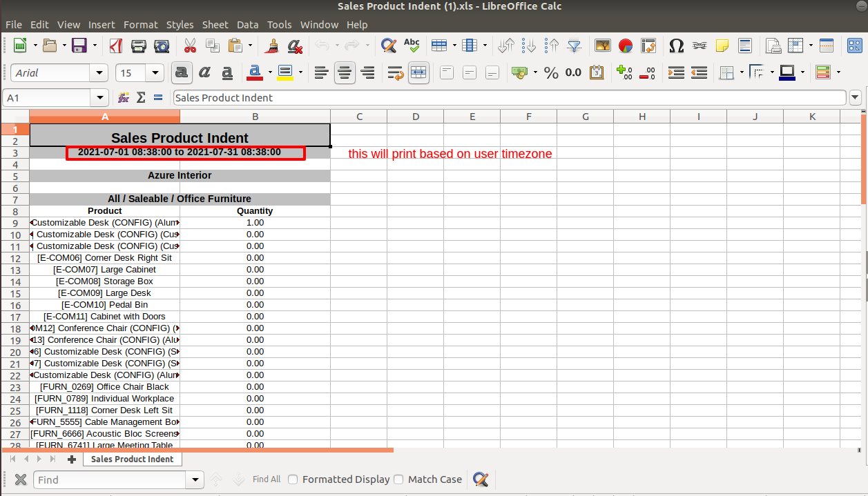Open Name Box dropdown
Image resolution: width=868 pixels, height=496 pixels.
(101, 98)
